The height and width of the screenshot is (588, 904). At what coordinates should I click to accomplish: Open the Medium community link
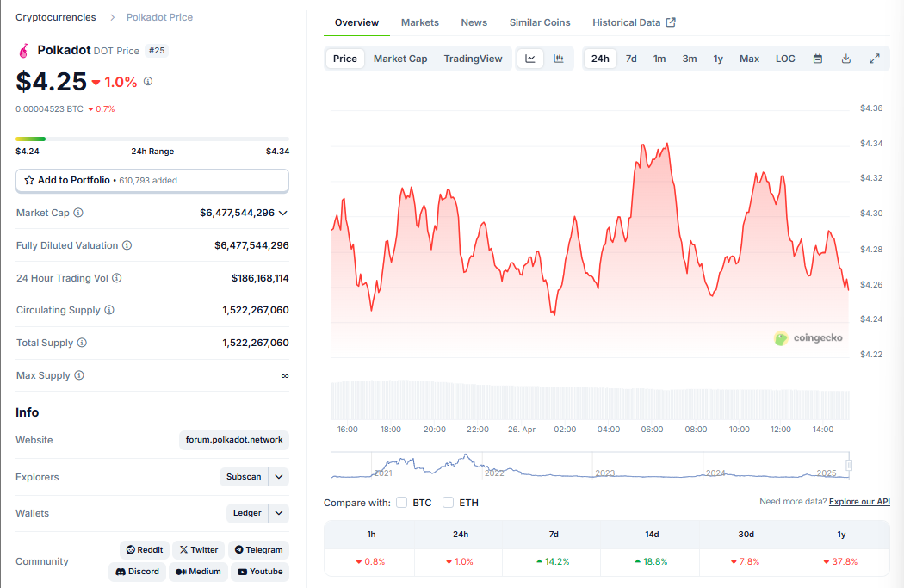(x=198, y=572)
